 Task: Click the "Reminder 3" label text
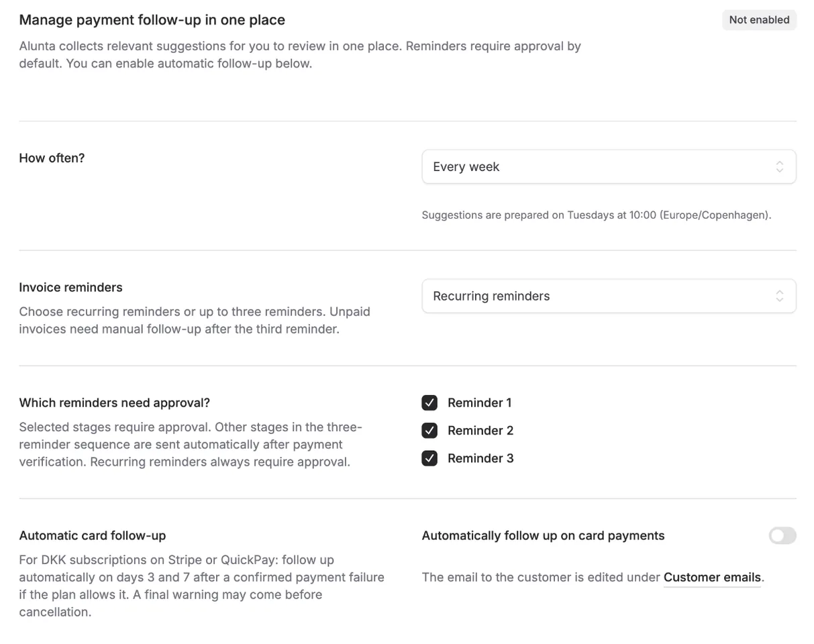click(480, 459)
